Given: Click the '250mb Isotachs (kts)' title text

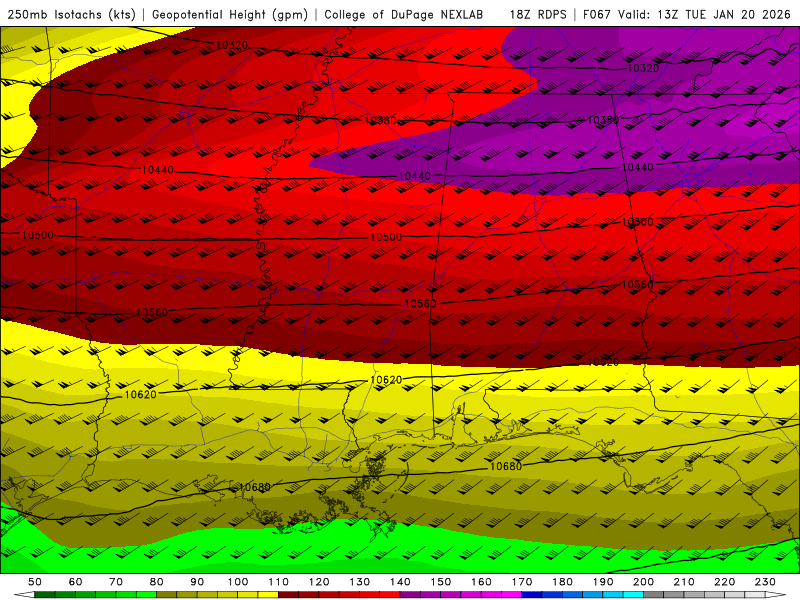Looking at the screenshot, I should click(72, 15).
